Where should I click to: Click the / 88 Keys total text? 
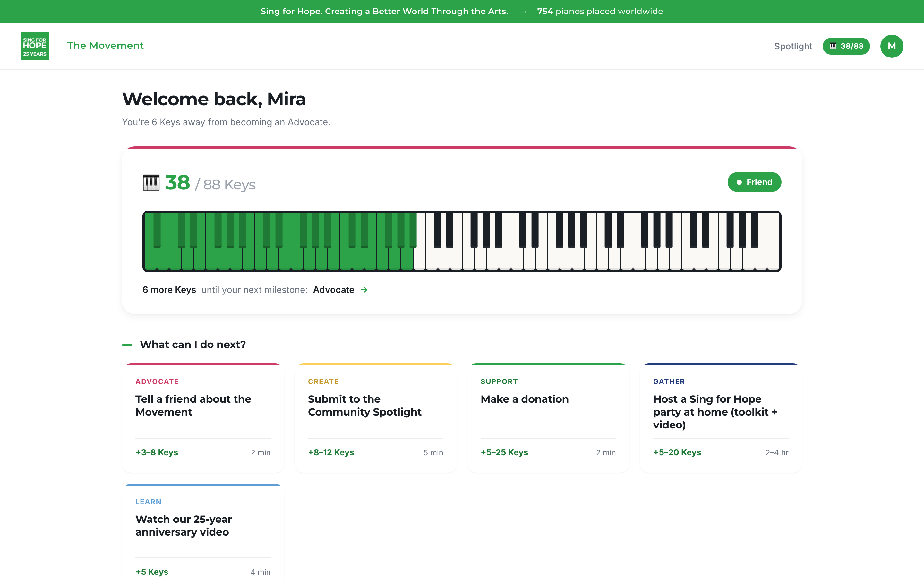click(x=225, y=185)
